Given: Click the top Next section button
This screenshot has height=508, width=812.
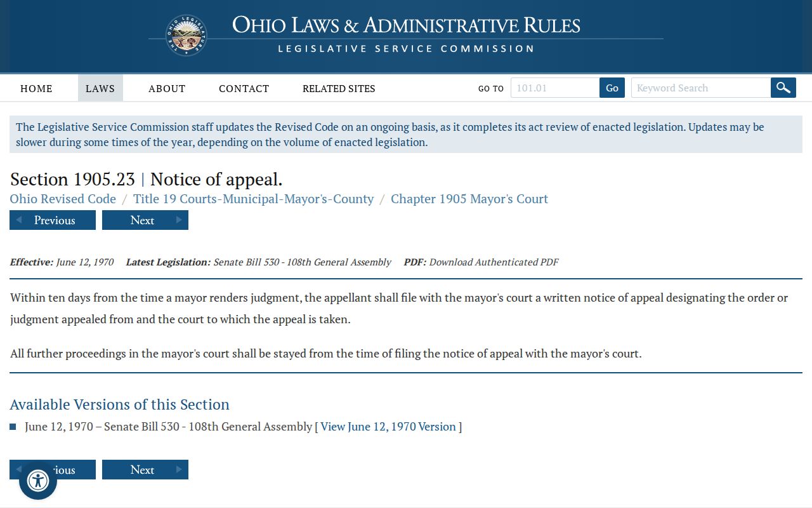Looking at the screenshot, I should (145, 220).
